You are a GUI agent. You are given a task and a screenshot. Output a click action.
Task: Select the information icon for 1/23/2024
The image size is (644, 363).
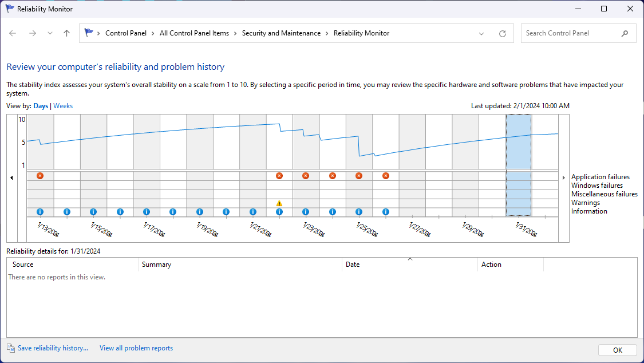306,212
